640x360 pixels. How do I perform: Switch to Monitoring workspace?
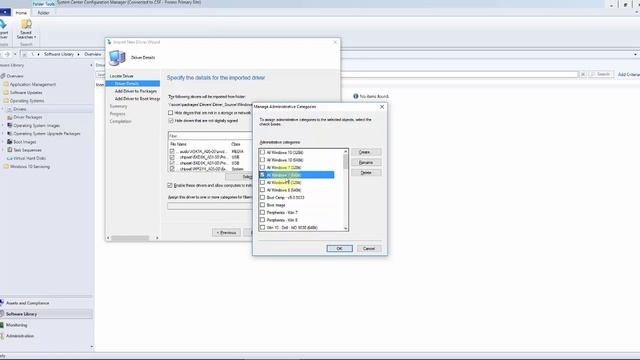[x=16, y=325]
